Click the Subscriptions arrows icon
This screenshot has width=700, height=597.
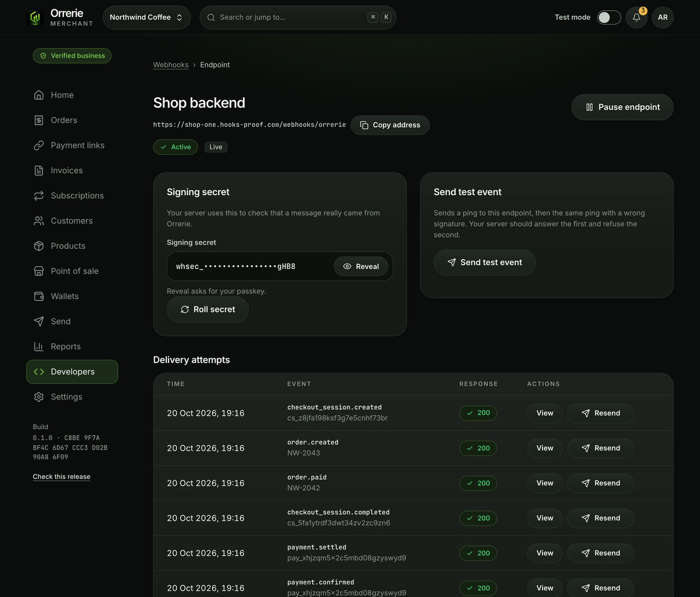(x=39, y=196)
